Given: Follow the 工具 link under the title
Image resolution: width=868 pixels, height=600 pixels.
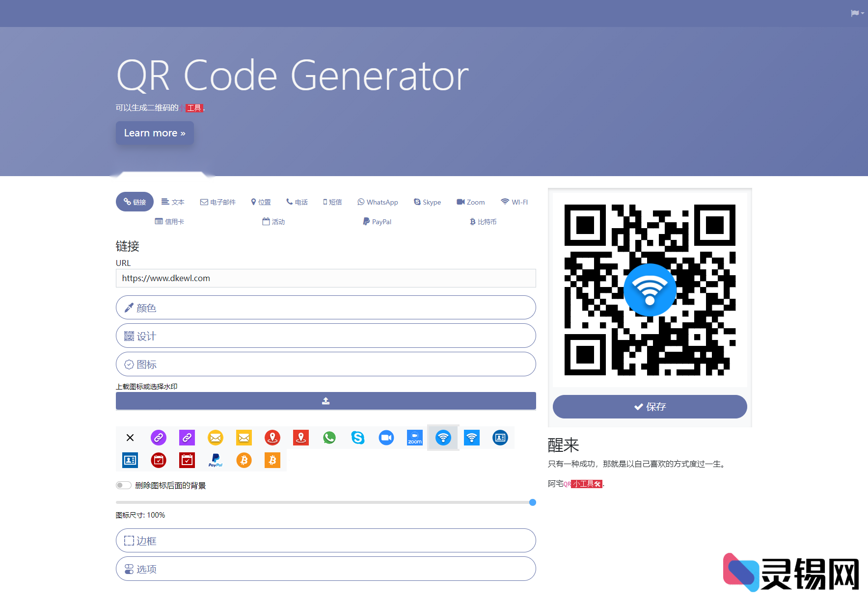Looking at the screenshot, I should [x=194, y=108].
